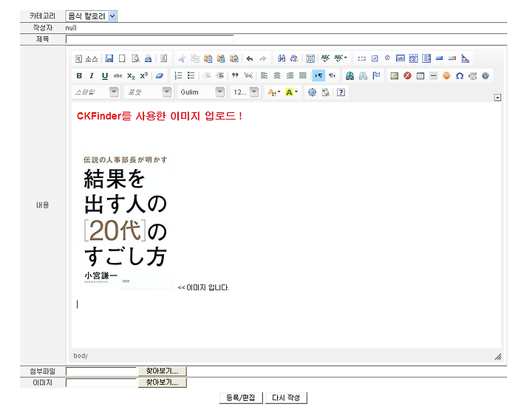Open the font size dropdown

tap(245, 92)
